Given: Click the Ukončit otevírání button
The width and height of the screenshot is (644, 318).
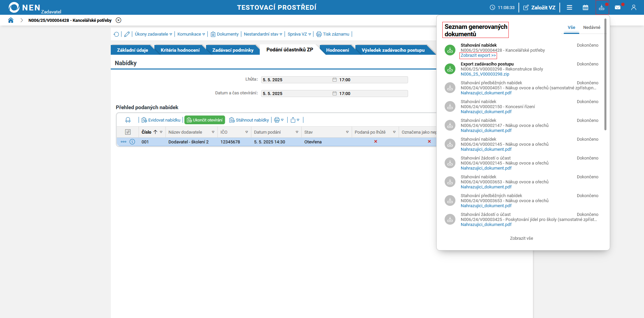Looking at the screenshot, I should pyautogui.click(x=205, y=120).
